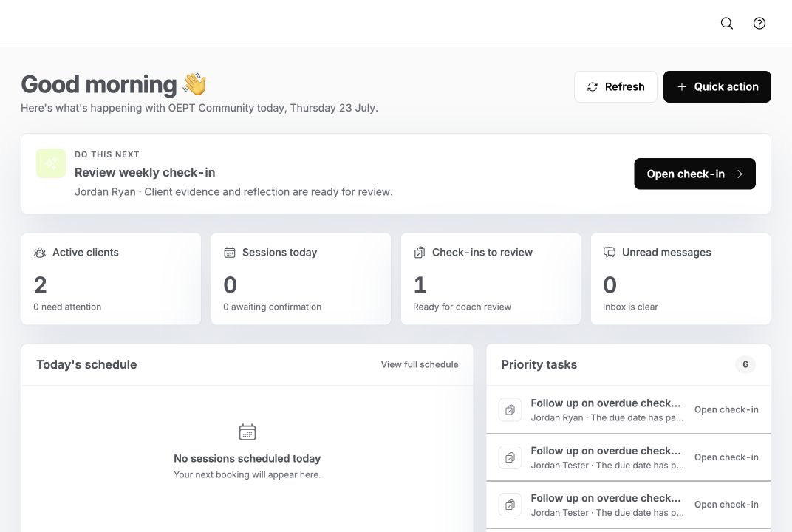Open the Unread messages card
792x532 pixels.
[x=681, y=279]
